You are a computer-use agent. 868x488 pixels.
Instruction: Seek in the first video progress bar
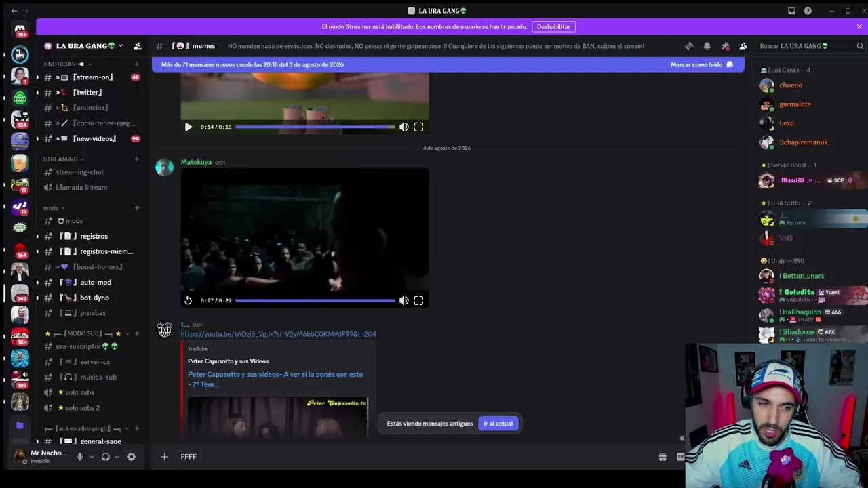pyautogui.click(x=315, y=127)
